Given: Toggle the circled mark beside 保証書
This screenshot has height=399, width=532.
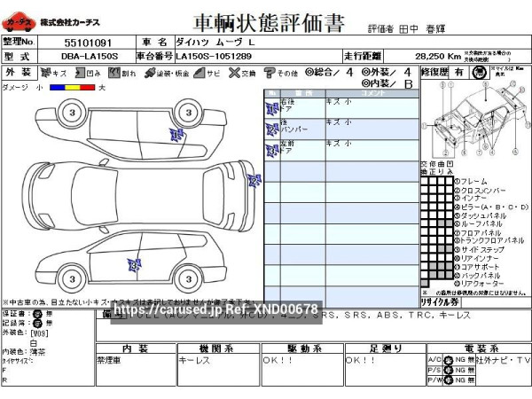Looking at the screenshot, I should click(x=37, y=314).
